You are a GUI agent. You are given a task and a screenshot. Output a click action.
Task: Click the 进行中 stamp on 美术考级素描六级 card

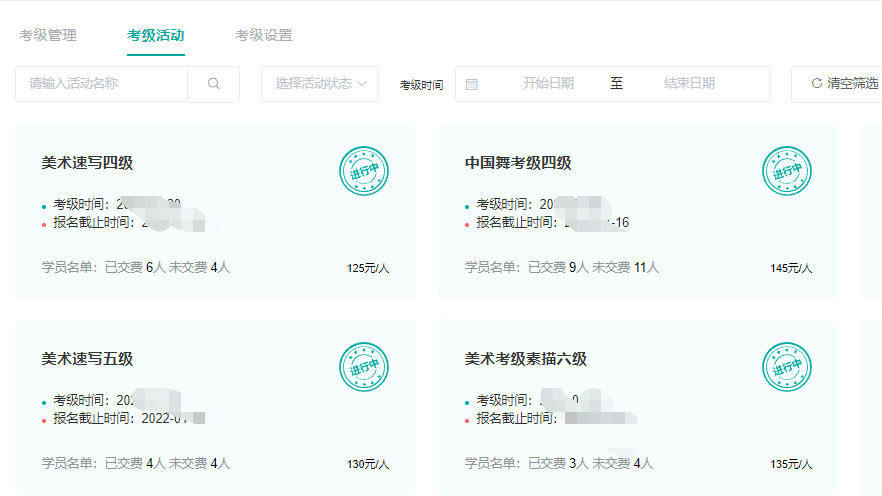[x=787, y=367]
